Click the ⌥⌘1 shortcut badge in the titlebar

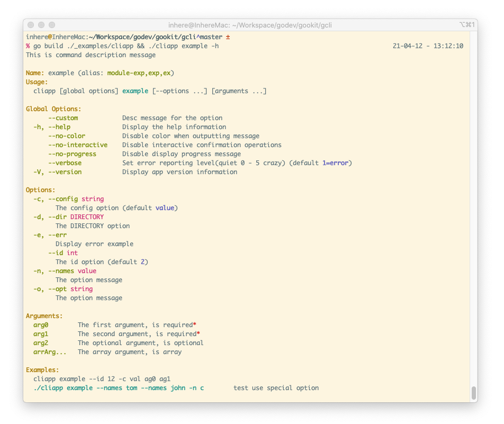(x=467, y=24)
